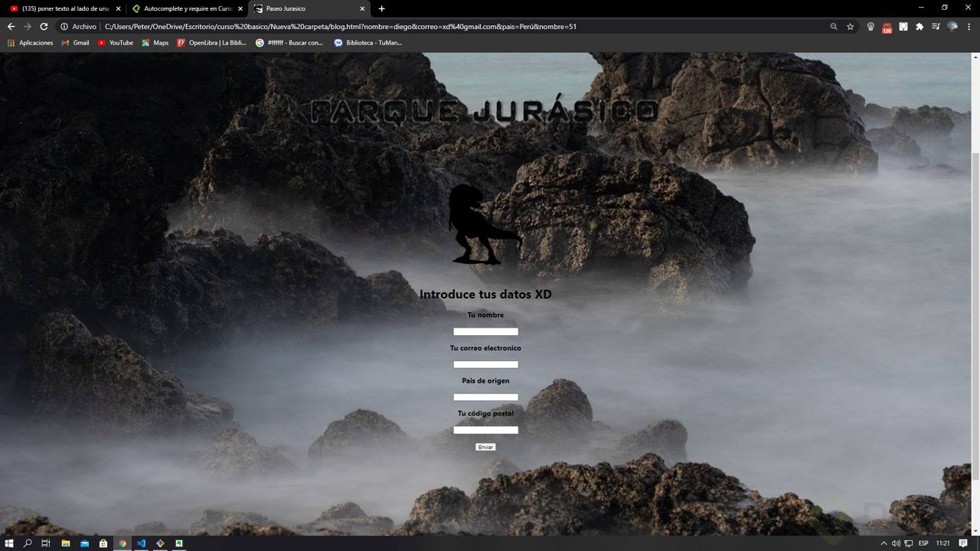Open Windows taskbar search

tap(28, 543)
